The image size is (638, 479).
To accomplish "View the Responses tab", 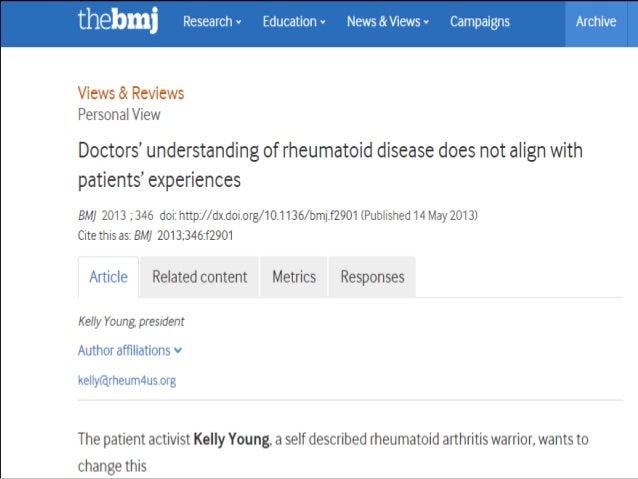I will 372,277.
